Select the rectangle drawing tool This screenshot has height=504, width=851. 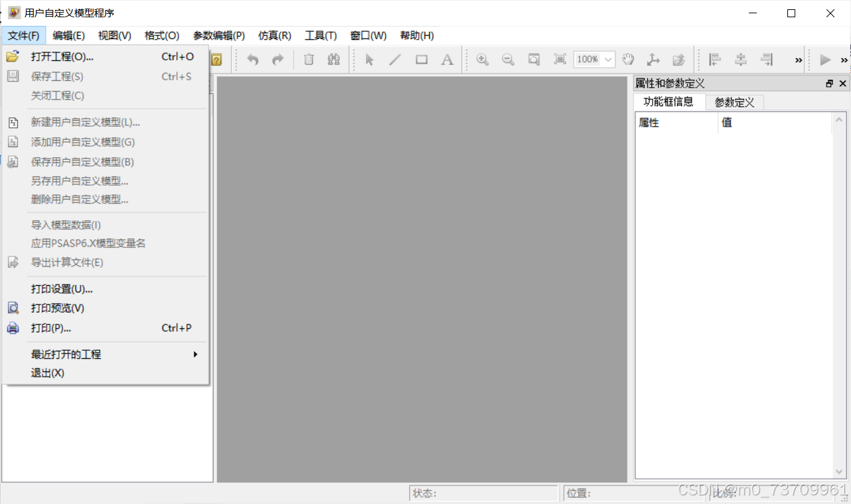pos(421,59)
